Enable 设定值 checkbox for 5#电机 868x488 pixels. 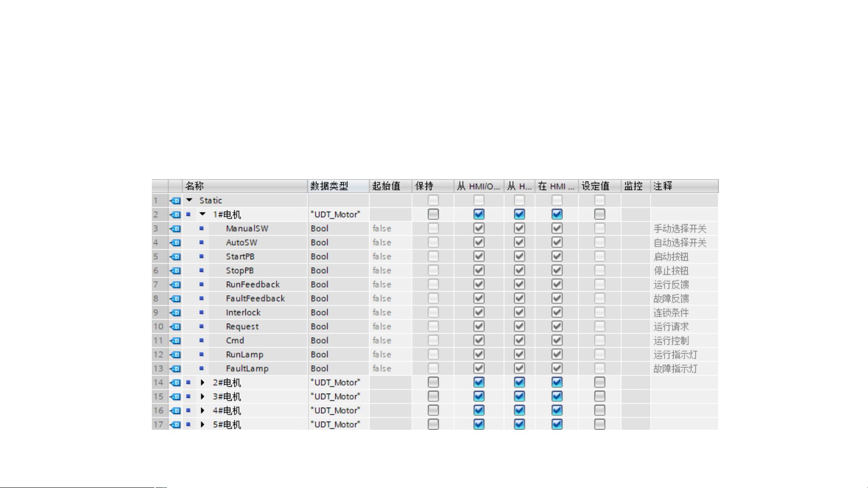pyautogui.click(x=599, y=424)
